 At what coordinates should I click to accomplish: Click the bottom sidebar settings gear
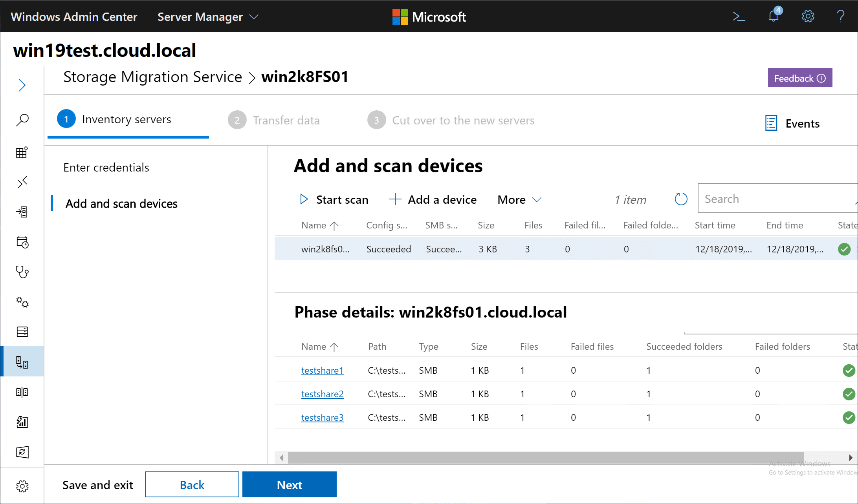point(22,486)
